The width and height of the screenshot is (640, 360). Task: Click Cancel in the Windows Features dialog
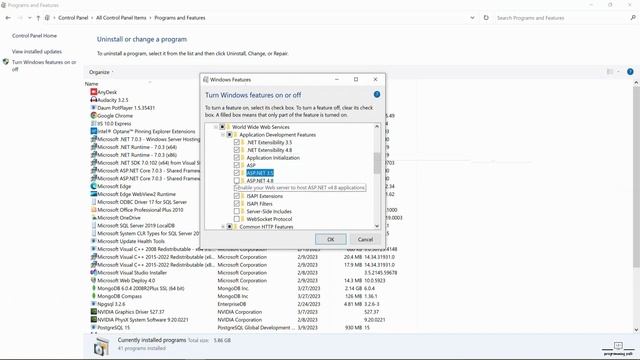[x=365, y=239]
